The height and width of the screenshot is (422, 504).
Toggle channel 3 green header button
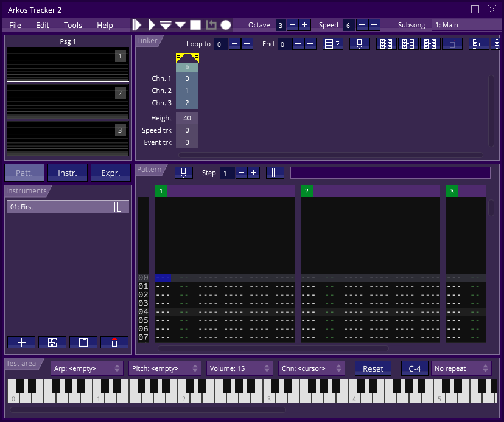tap(452, 191)
